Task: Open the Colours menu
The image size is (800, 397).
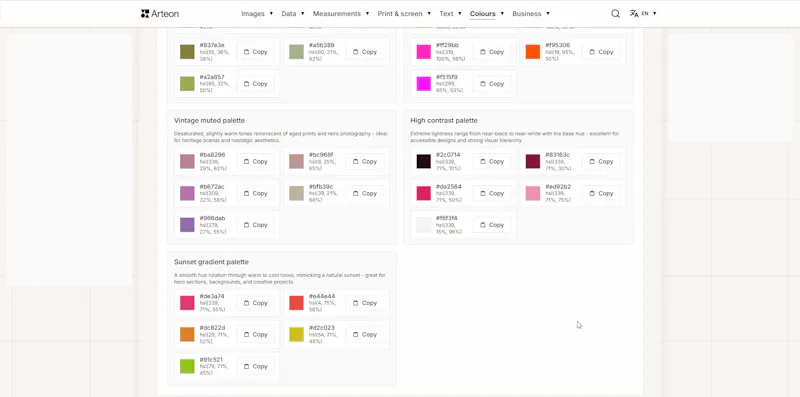Action: point(487,14)
